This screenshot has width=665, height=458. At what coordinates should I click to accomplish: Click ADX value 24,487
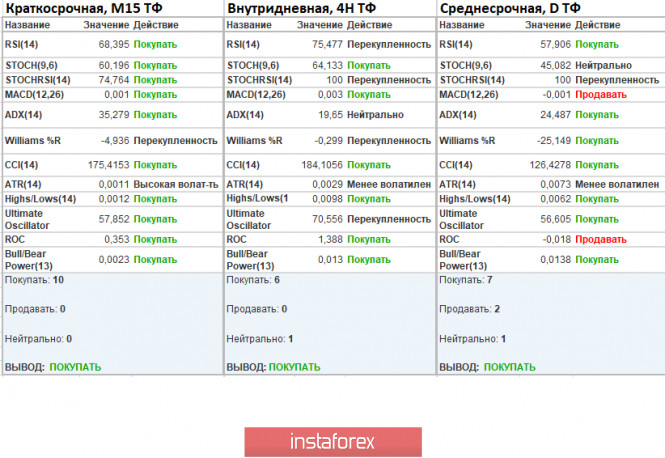(x=556, y=114)
